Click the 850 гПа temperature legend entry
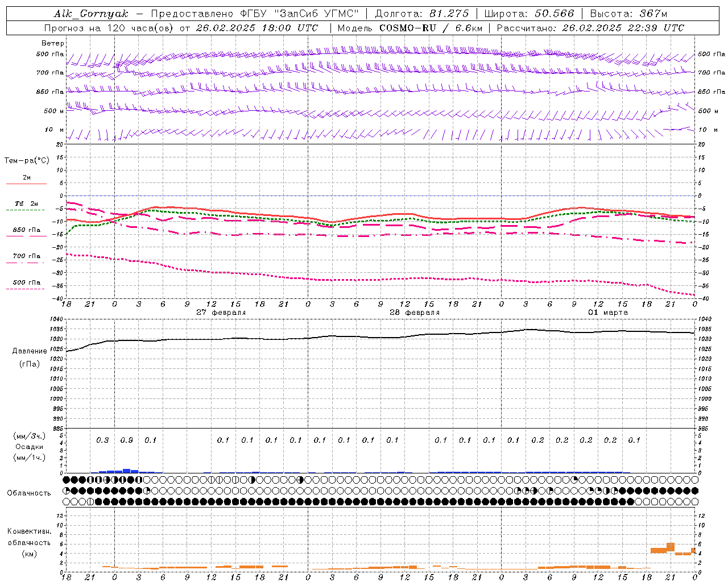728x582 pixels. click(x=27, y=230)
